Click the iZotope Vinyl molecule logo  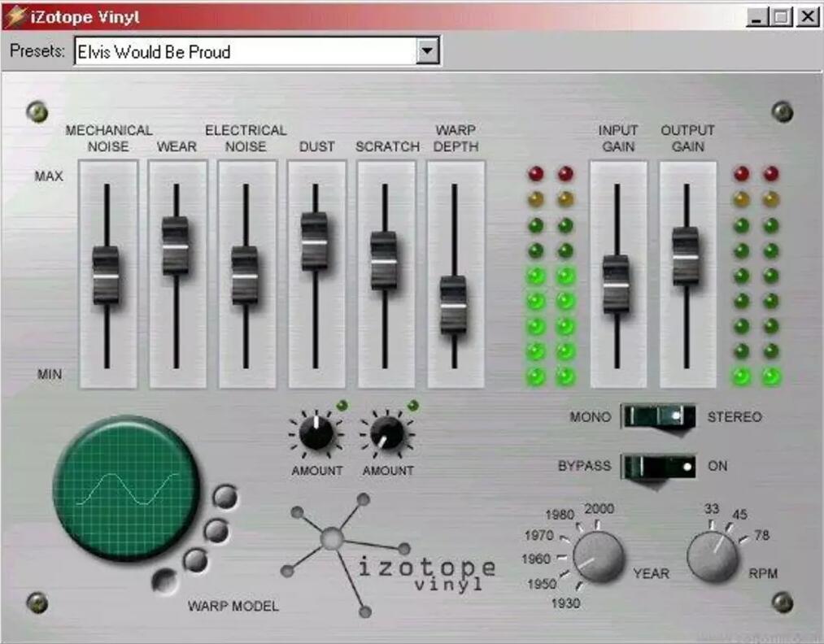332,538
